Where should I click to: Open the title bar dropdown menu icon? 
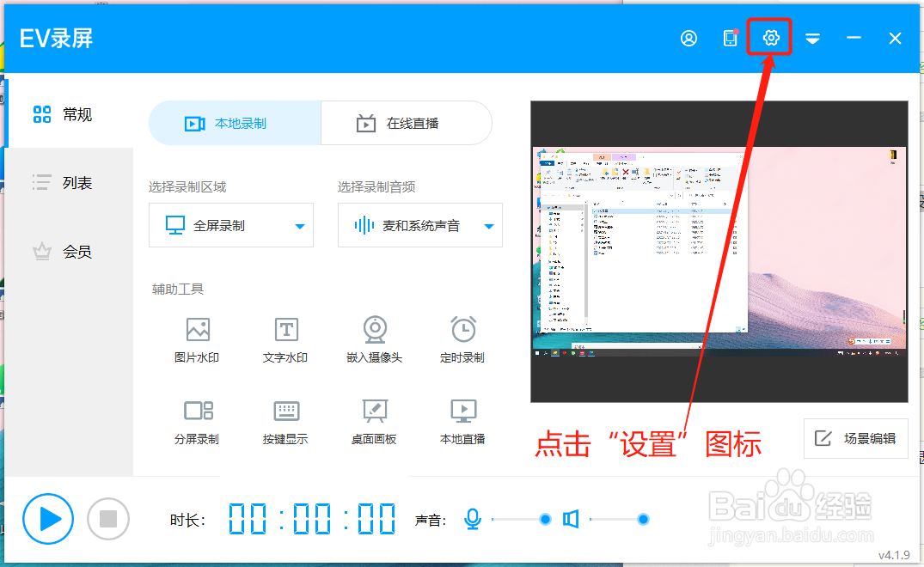[812, 39]
